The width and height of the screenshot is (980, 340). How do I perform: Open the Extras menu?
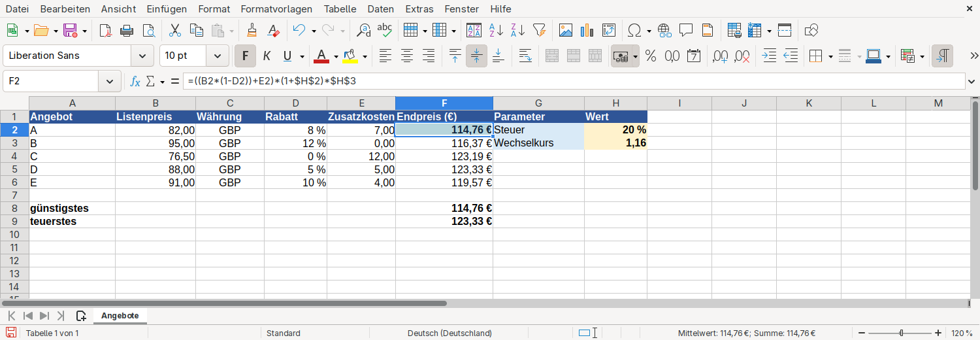click(x=419, y=9)
